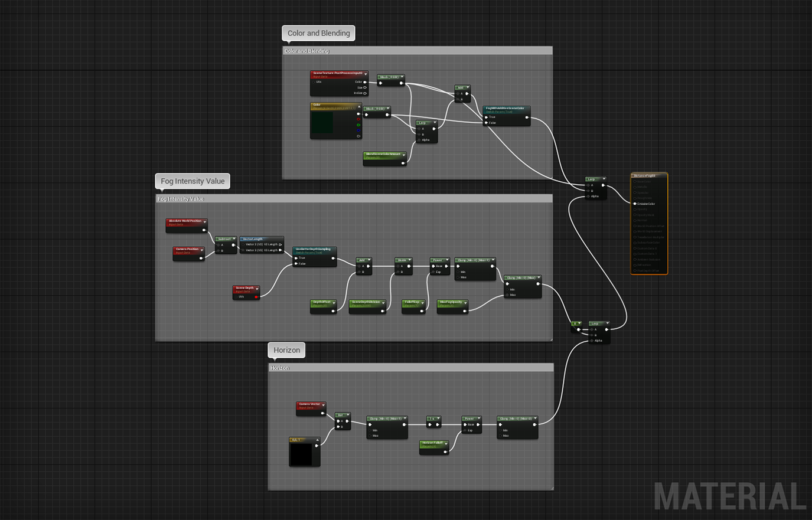Viewport: 812px width, 520px height.
Task: Click output pin of FogWithAdditiveSceneColor node
Action: 527,117
